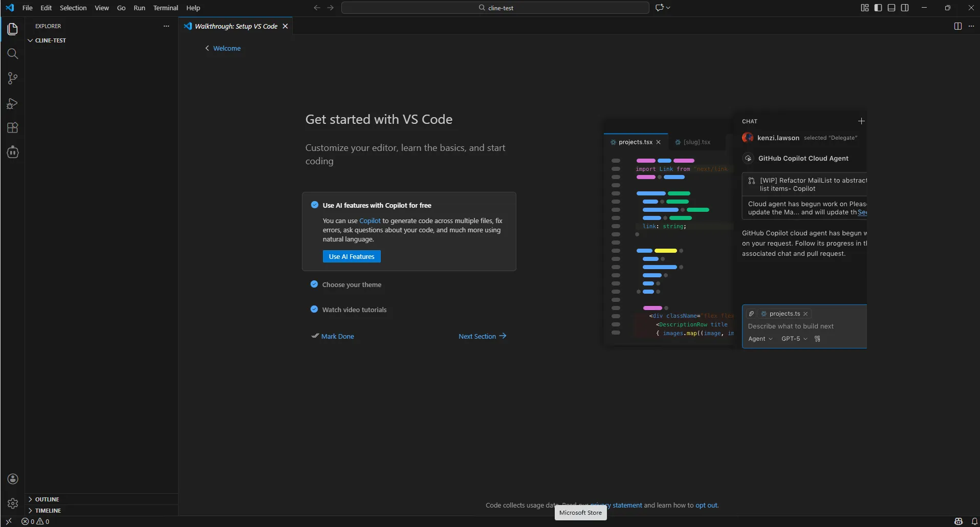980x527 pixels.
Task: Open the Accounts icon in the activity bar
Action: tap(12, 479)
